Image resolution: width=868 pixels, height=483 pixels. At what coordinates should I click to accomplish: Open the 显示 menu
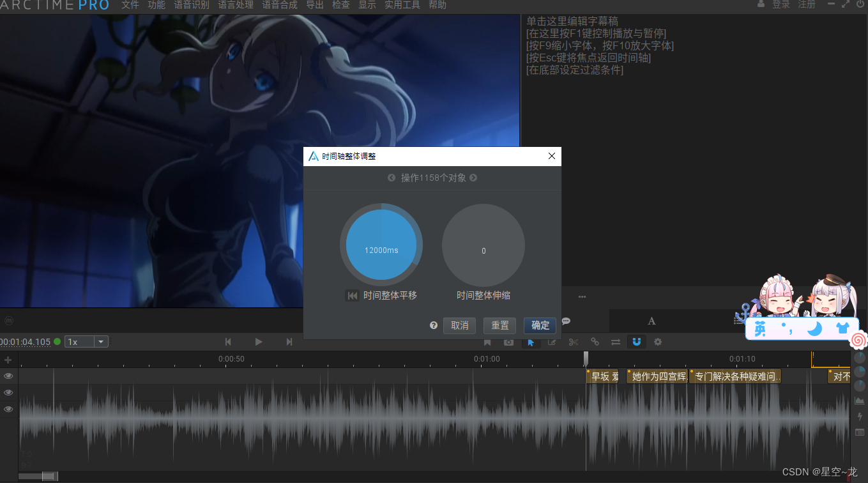(367, 5)
